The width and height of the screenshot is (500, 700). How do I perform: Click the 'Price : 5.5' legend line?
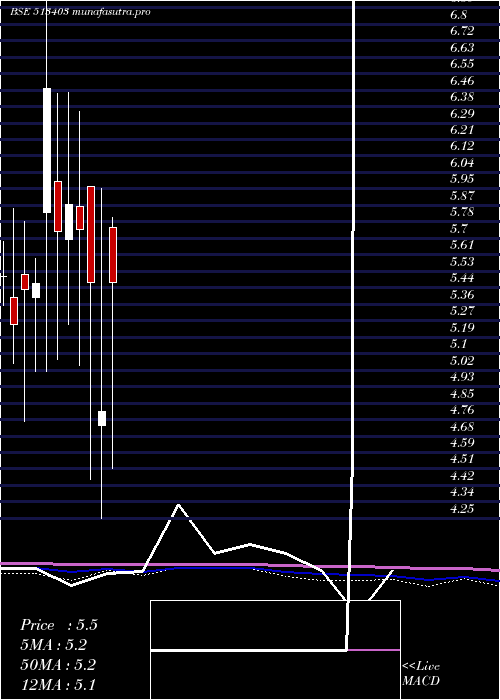[x=59, y=625]
